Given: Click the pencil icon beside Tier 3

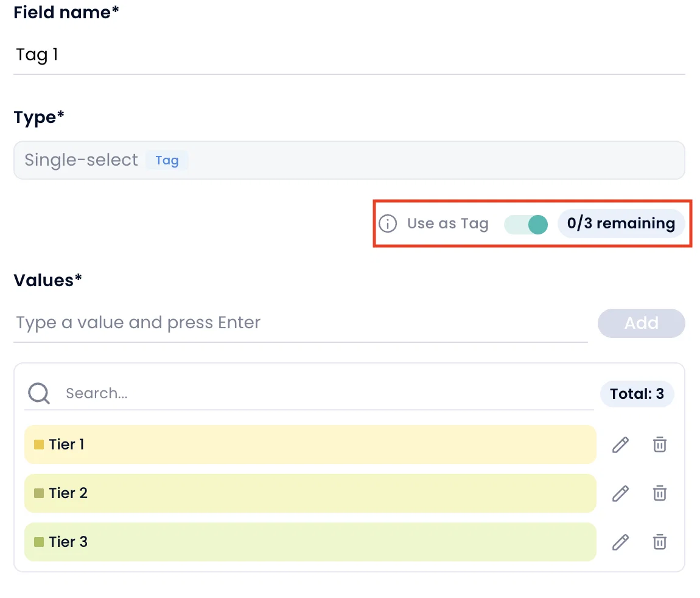Looking at the screenshot, I should (x=620, y=542).
